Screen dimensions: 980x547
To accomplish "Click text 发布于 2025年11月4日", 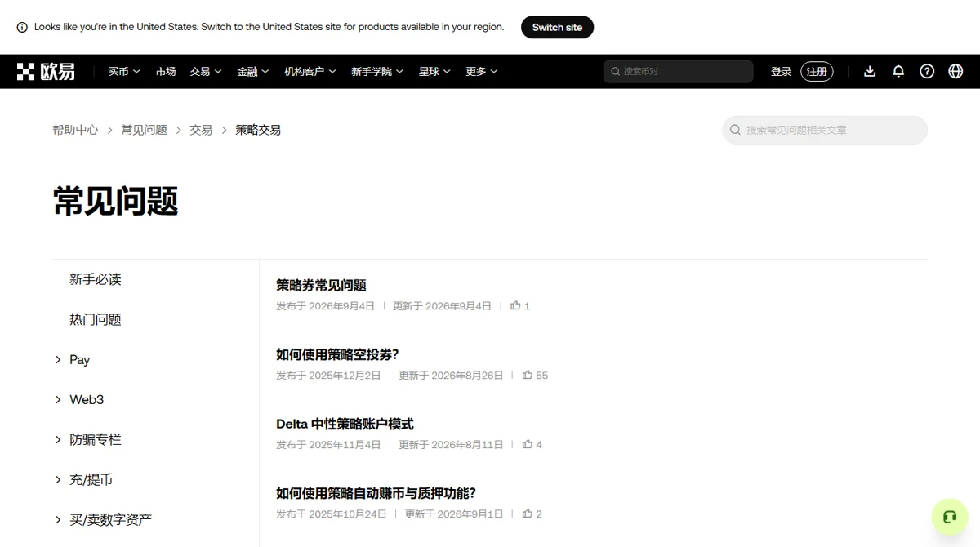I will click(328, 445).
